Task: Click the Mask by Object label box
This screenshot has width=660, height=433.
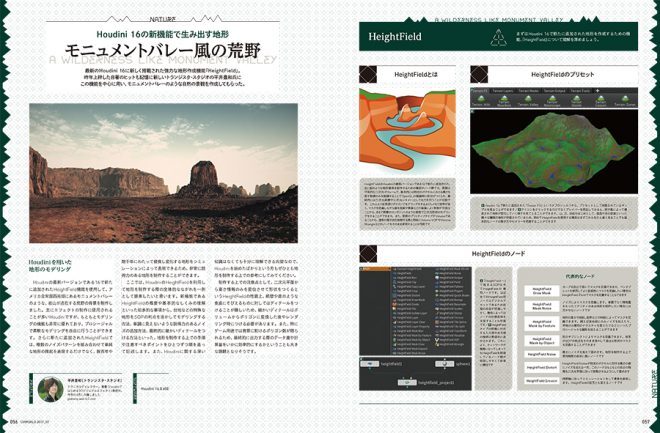Action: (542, 340)
